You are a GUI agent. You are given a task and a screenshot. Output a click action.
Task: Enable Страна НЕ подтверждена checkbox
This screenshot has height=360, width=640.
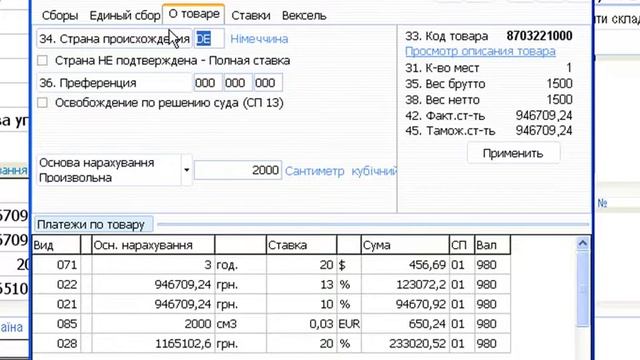(42, 61)
